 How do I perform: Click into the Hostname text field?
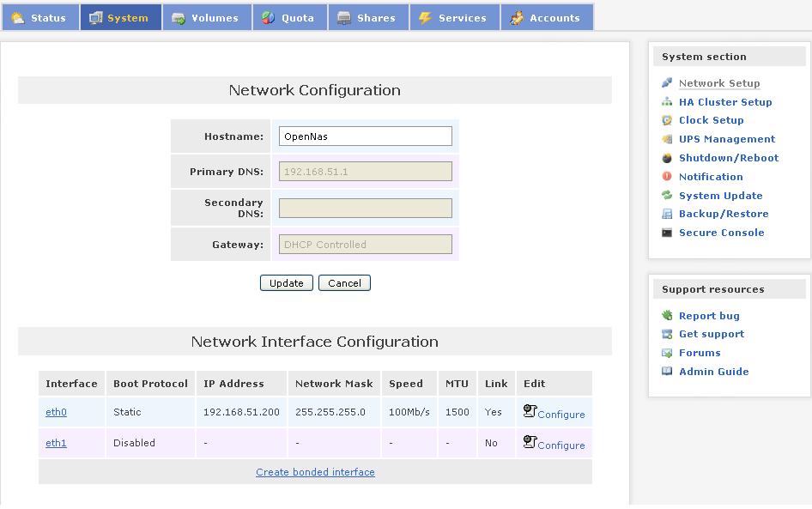[x=366, y=136]
